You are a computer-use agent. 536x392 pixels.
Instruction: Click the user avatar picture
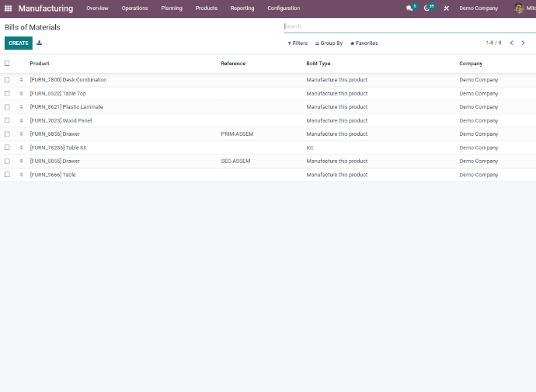click(519, 9)
